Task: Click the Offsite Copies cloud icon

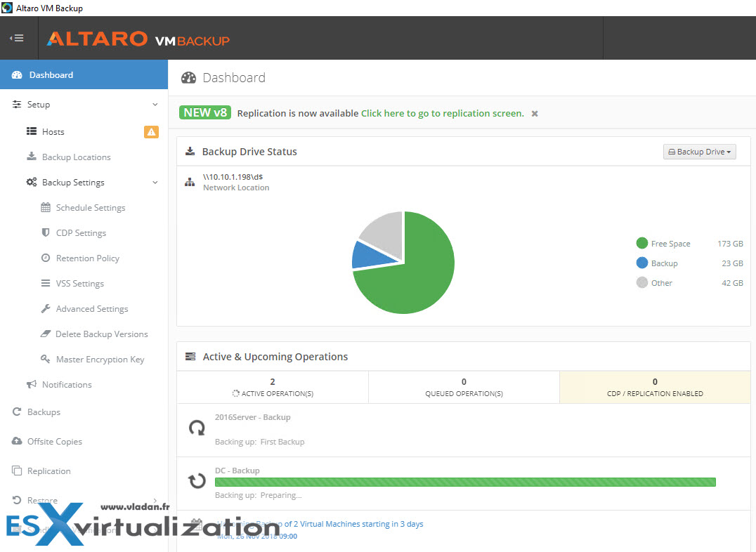Action: pos(17,440)
